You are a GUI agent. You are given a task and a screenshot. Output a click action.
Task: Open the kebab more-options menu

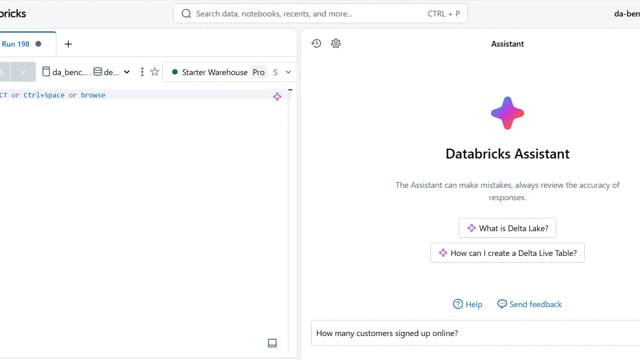142,72
